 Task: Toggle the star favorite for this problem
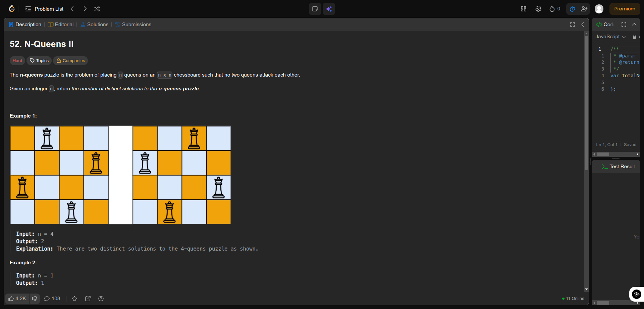click(74, 299)
